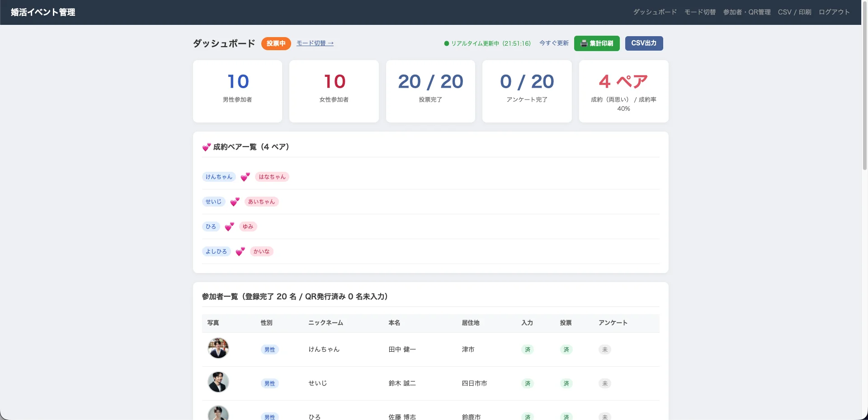Click the 投票 column header
The width and height of the screenshot is (868, 420).
[x=566, y=323]
